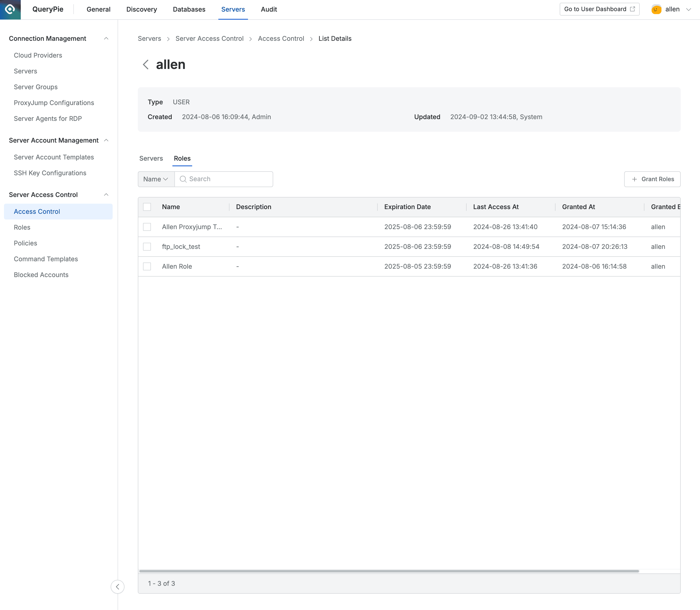Open the Name filter dropdown
The image size is (700, 610).
point(156,179)
